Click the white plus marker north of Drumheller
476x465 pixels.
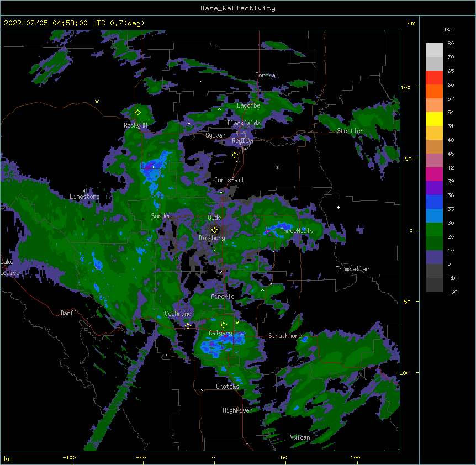[x=338, y=207]
